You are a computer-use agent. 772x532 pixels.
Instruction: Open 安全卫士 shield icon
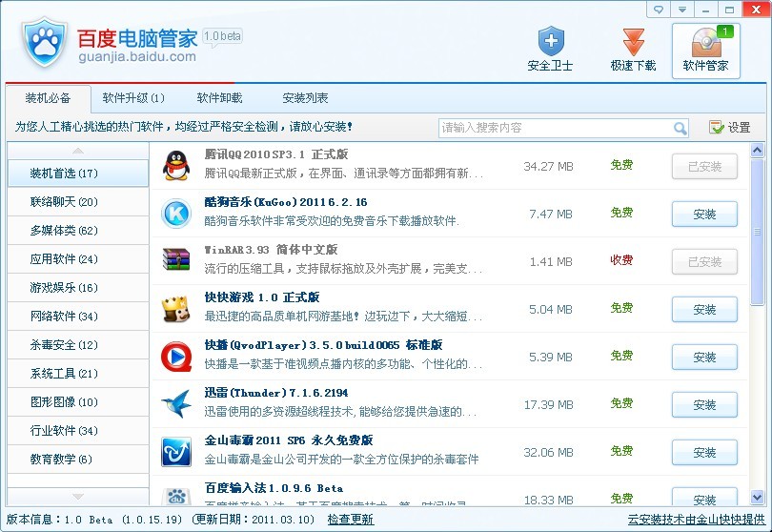(550, 43)
